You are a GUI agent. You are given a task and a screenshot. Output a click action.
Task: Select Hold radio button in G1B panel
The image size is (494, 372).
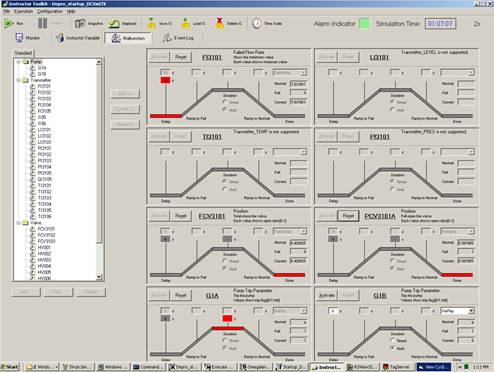[x=392, y=348]
